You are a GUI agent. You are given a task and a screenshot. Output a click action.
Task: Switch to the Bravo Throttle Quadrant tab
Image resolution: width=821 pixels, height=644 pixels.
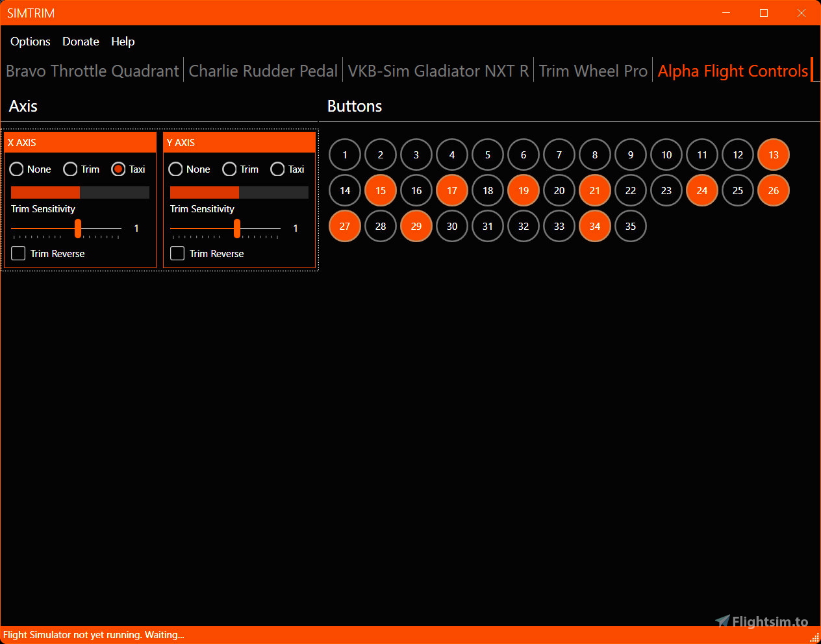[x=92, y=71]
